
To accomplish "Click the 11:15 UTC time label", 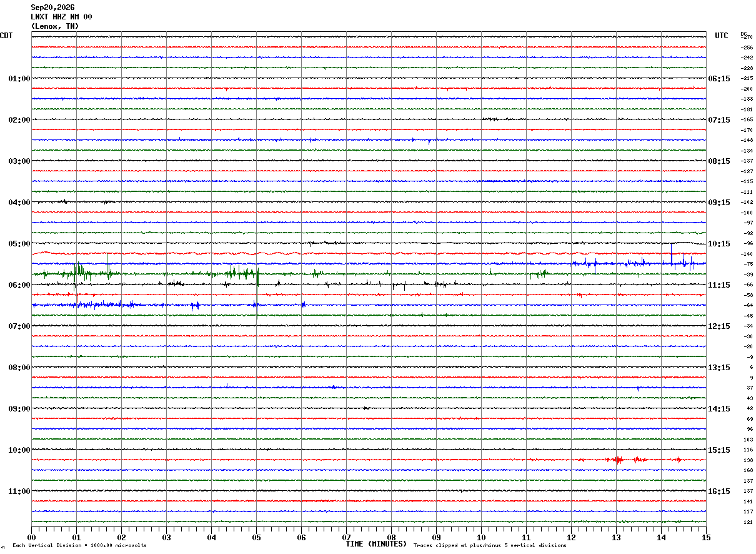I will tap(719, 285).
